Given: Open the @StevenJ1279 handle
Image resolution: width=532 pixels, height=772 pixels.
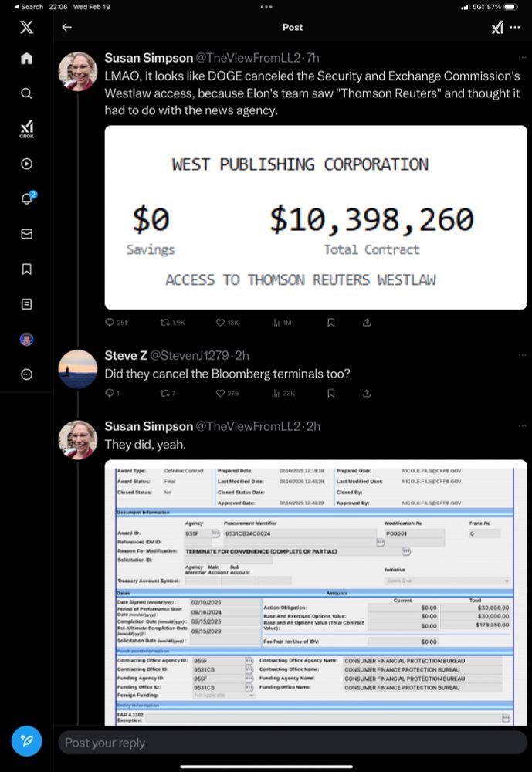Looking at the screenshot, I should click(189, 355).
